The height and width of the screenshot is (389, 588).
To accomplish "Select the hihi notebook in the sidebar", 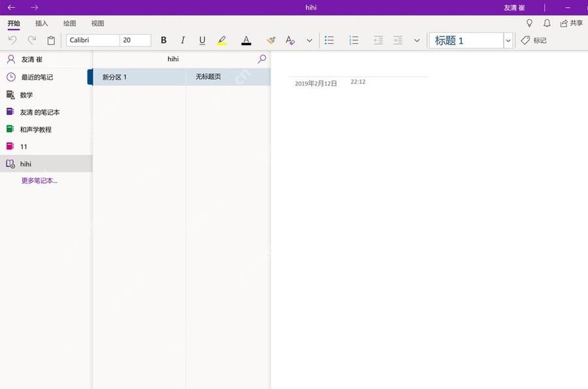I will 46,164.
